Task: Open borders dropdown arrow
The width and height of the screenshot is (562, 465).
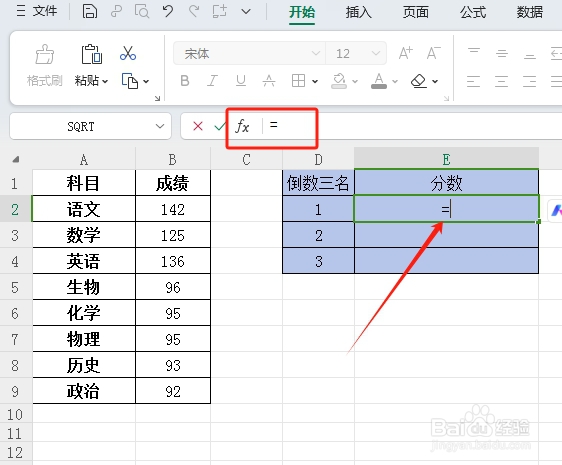Action: point(315,81)
